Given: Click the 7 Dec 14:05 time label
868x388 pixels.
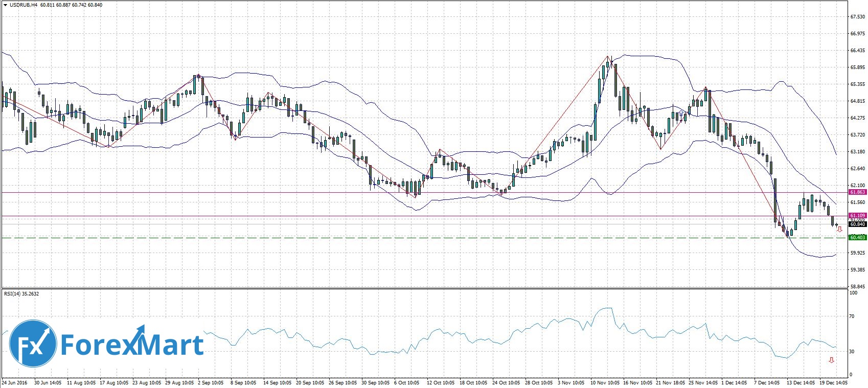Looking at the screenshot, I should point(768,382).
